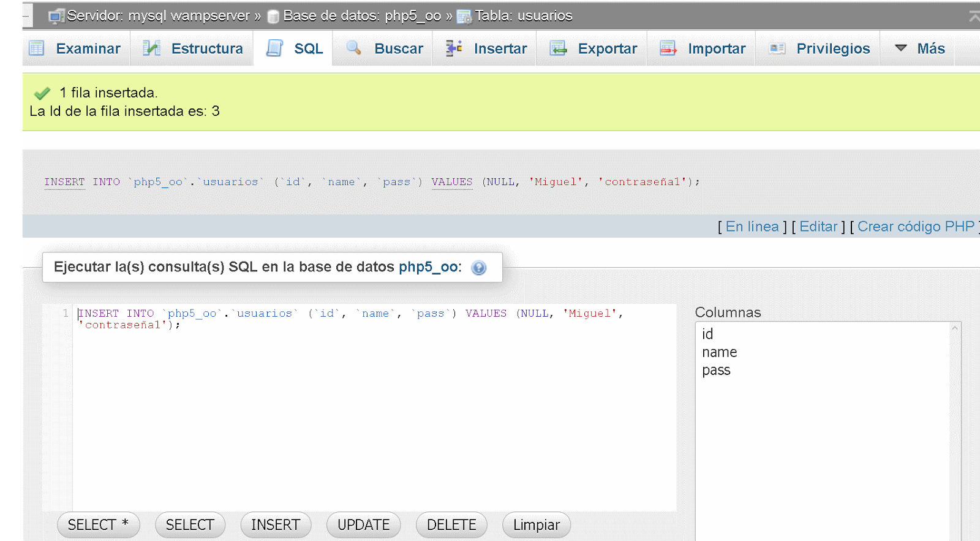Click inside the SQL query editor
Viewport: 980px width, 541px height.
[x=374, y=407]
